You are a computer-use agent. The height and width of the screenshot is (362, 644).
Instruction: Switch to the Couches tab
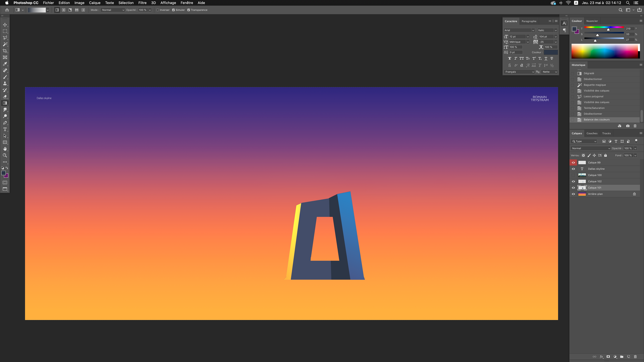[592, 133]
